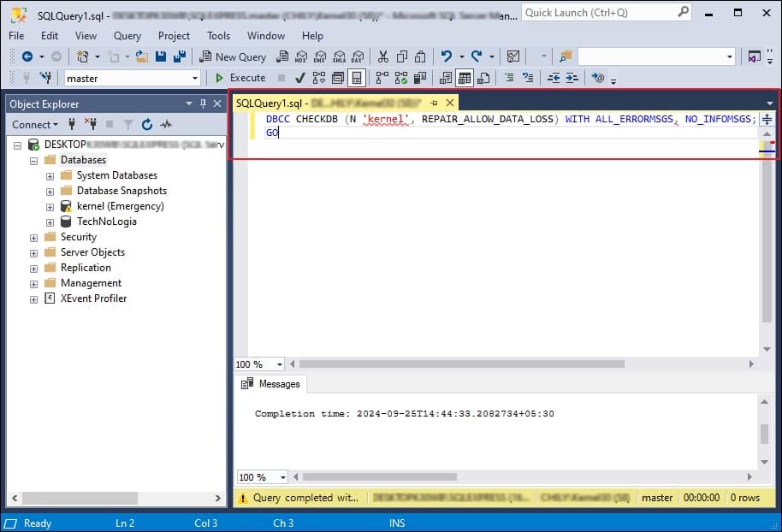Click the Increase Indent icon
Viewport: 782px width, 532px height.
point(572,78)
